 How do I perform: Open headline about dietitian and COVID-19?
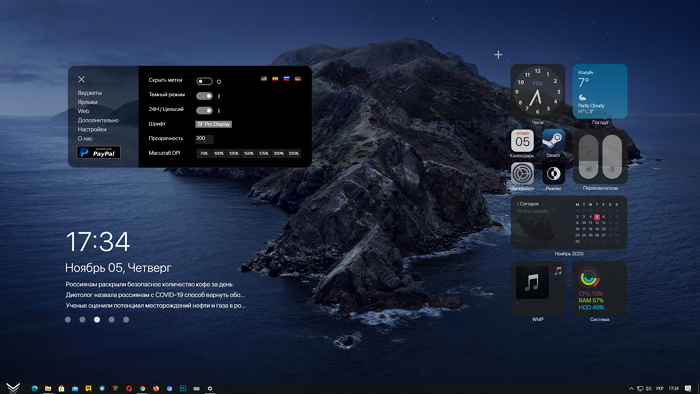click(155, 294)
